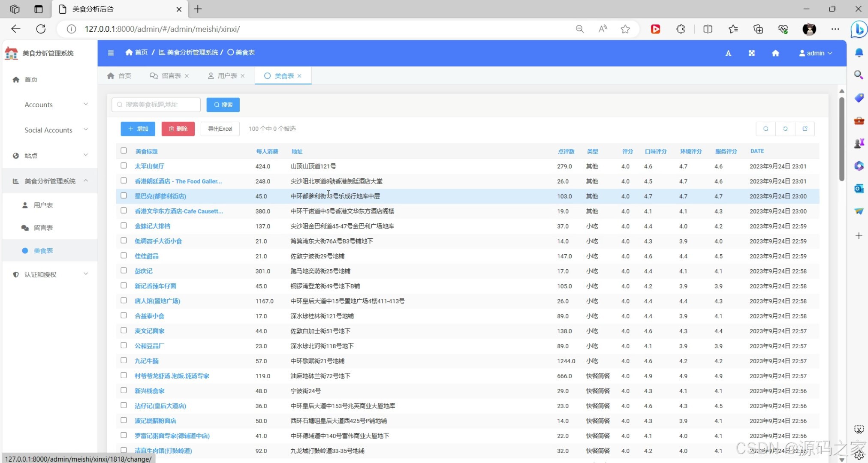
Task: Switch to the 用户表 tab
Action: 226,76
